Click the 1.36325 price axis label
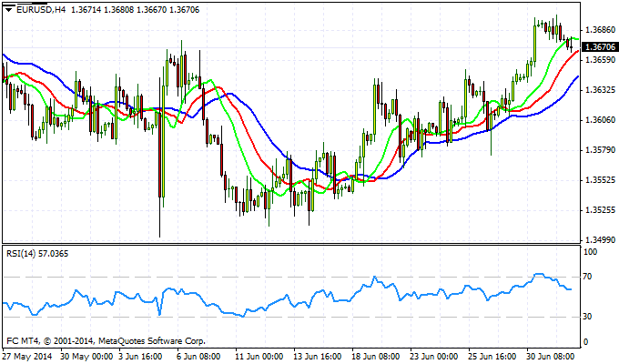Screen dimensions: 619x364 [601, 89]
